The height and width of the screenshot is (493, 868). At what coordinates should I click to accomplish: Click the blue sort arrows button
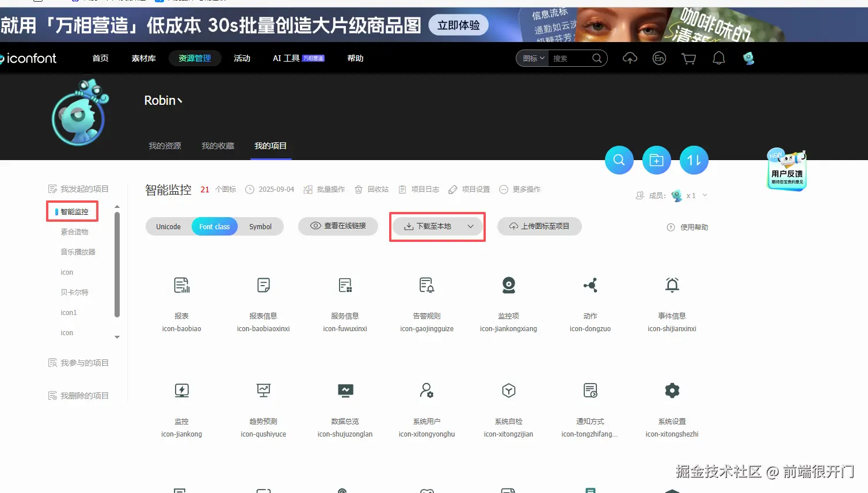pyautogui.click(x=694, y=160)
